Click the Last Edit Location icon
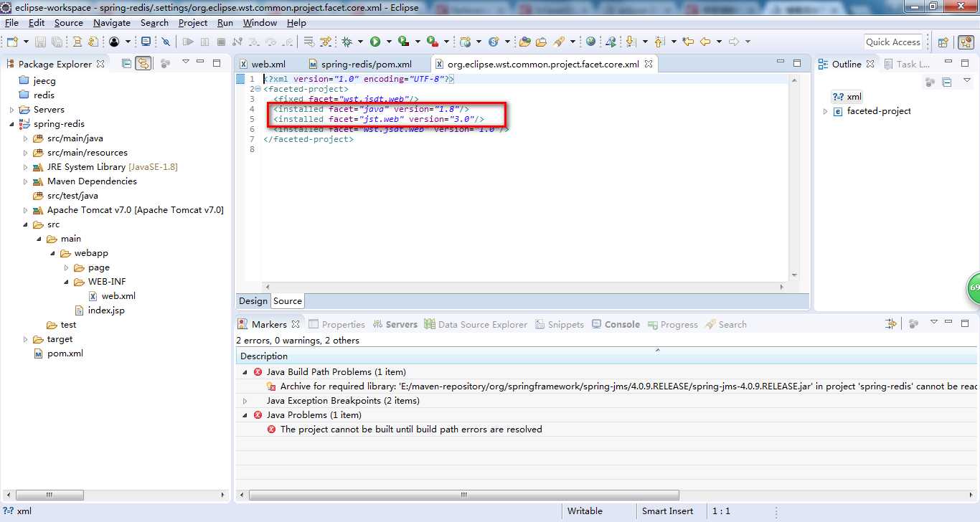This screenshot has height=522, width=980. tap(688, 42)
